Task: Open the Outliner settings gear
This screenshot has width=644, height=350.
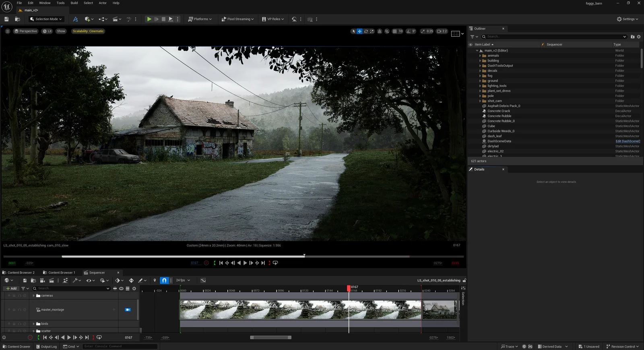Action: point(639,37)
